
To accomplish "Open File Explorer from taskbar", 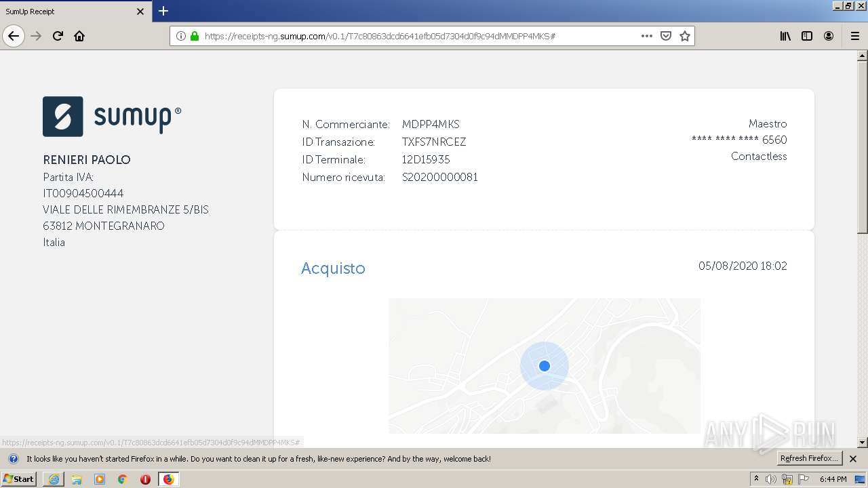I will [77, 479].
